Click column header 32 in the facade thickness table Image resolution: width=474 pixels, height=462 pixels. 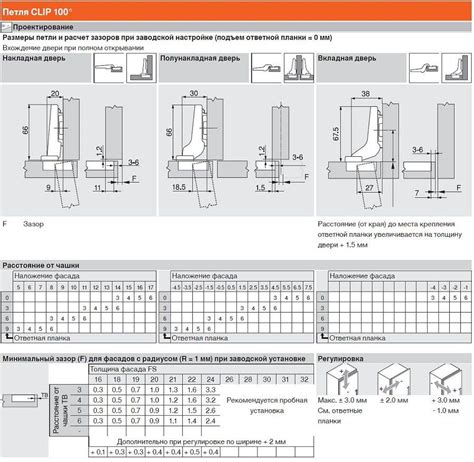304,379
